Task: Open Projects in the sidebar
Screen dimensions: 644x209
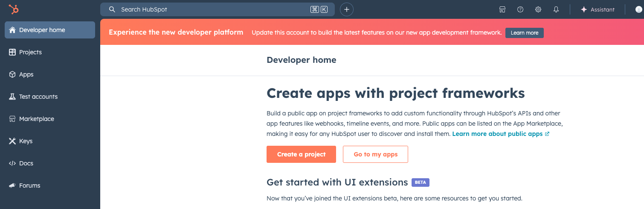Action: [30, 52]
